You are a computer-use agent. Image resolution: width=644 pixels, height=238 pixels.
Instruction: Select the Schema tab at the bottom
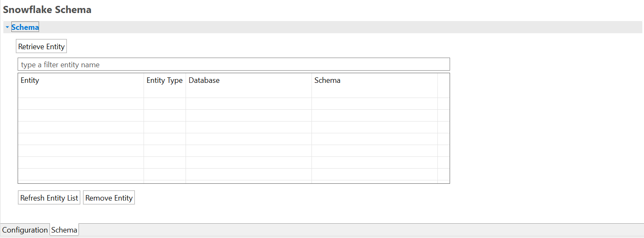pos(64,230)
